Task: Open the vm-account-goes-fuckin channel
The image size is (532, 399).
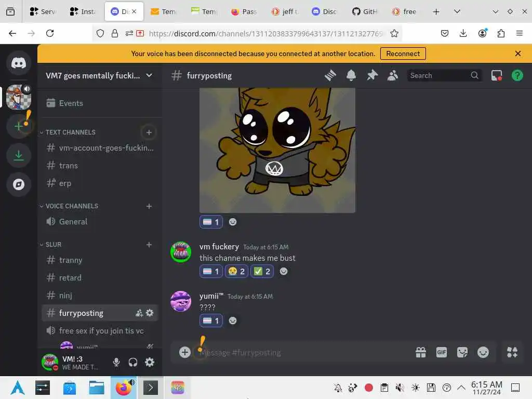Action: 100,148
